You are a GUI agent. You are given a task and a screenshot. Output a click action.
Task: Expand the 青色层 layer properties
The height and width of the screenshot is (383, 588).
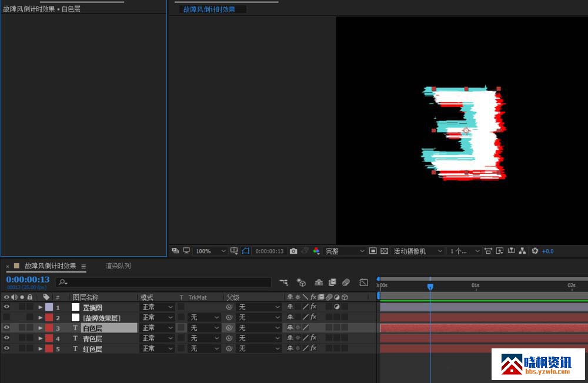(40, 338)
